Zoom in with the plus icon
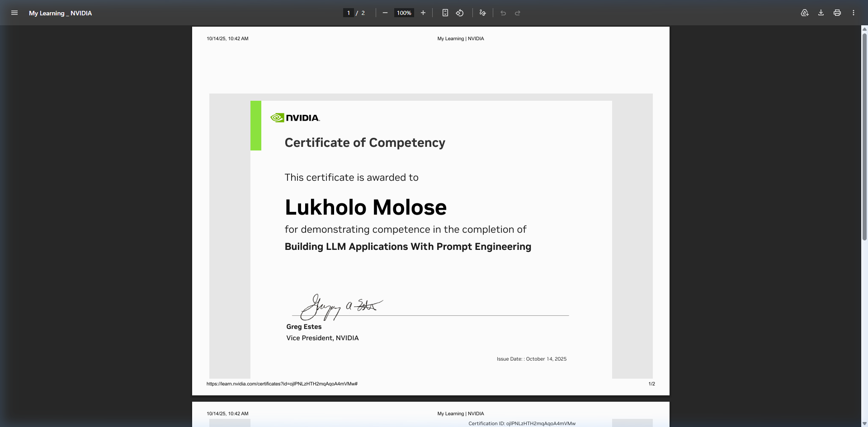 click(x=423, y=13)
